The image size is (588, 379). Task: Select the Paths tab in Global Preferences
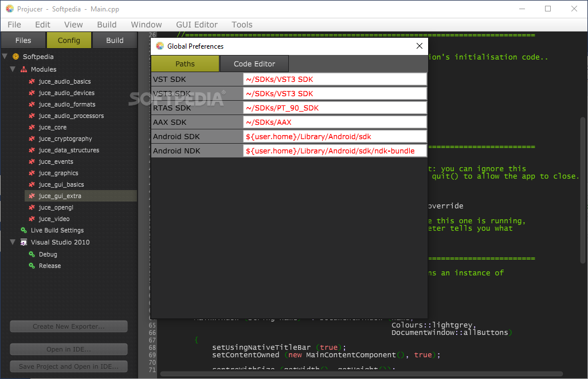(x=185, y=64)
